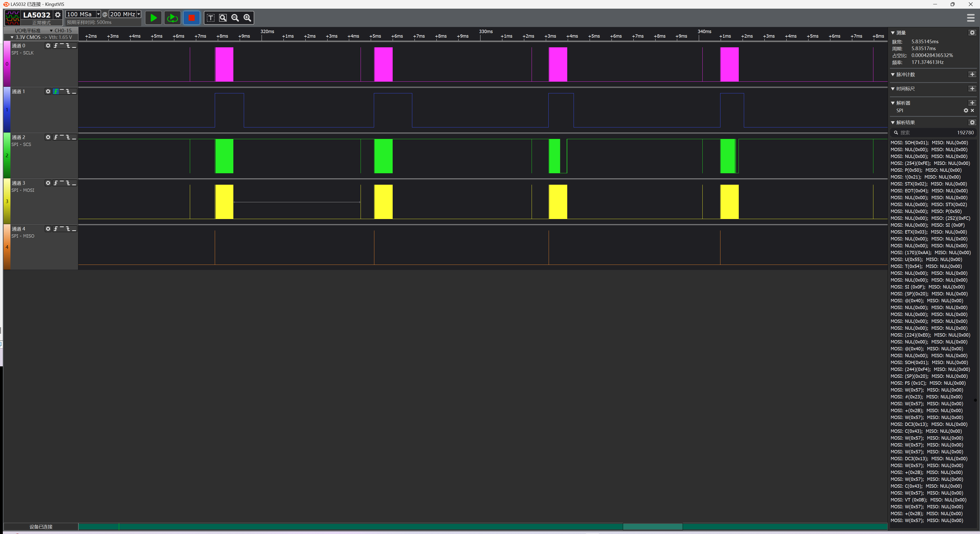Collapse the 解析器 analyzer section

(x=892, y=103)
